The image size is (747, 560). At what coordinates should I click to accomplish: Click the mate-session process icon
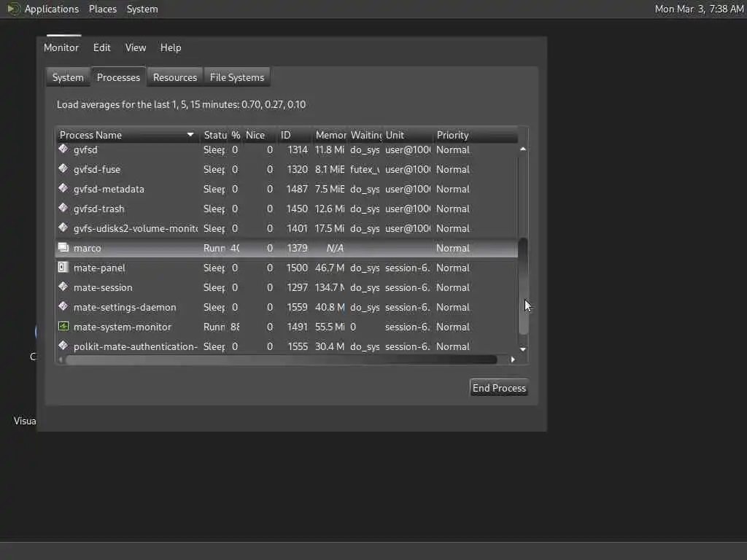[63, 287]
